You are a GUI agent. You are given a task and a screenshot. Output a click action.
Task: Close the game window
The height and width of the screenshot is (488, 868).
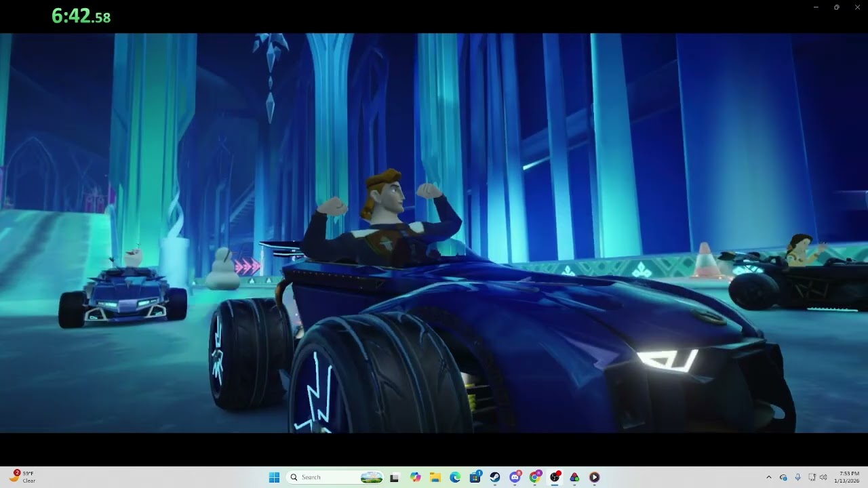tap(857, 7)
